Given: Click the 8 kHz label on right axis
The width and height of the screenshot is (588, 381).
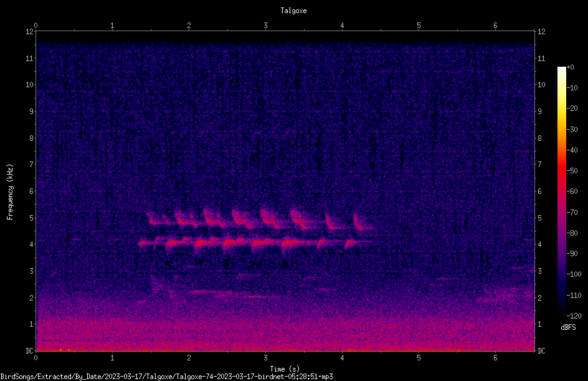Looking at the screenshot, I should point(539,138).
